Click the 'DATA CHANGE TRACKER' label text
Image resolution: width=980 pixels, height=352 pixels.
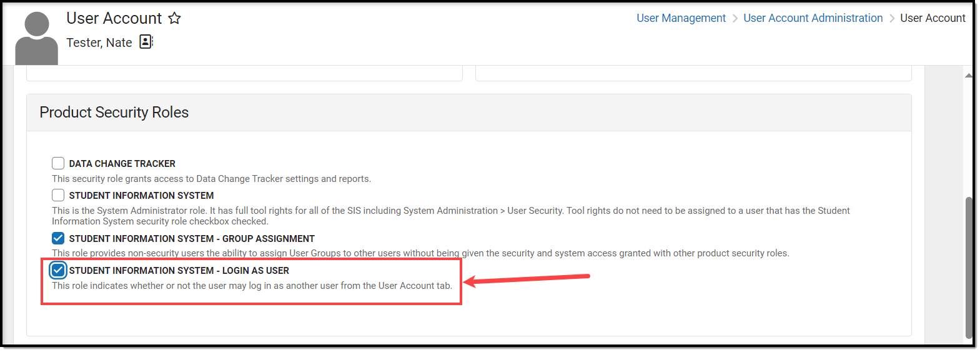[122, 164]
